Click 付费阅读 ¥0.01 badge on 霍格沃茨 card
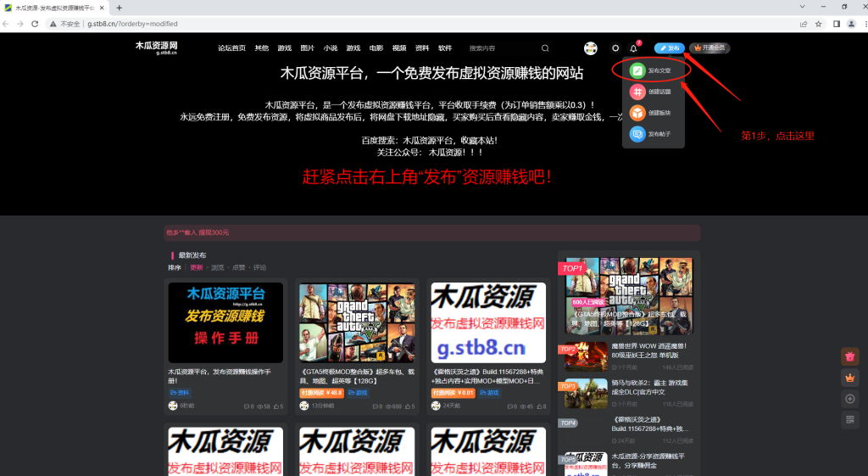 (453, 393)
